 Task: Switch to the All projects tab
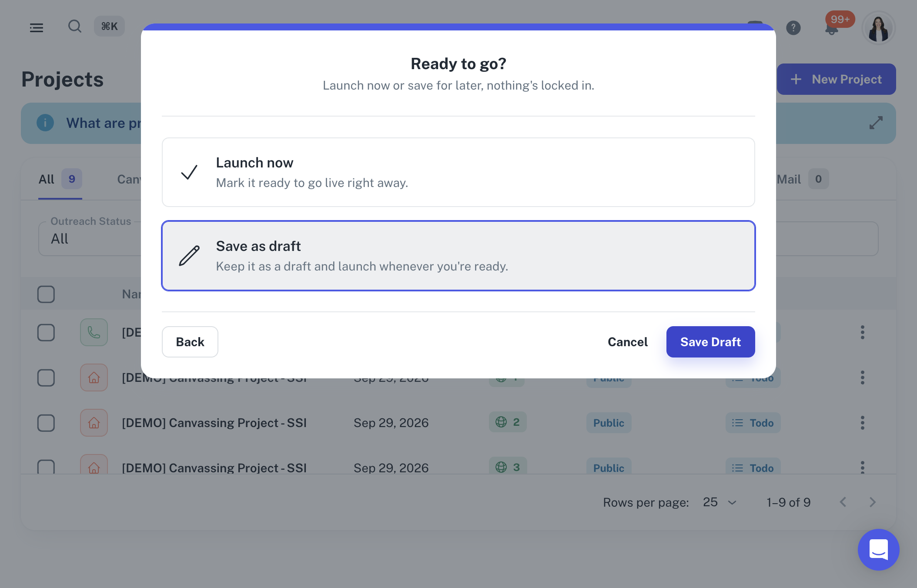pyautogui.click(x=60, y=179)
